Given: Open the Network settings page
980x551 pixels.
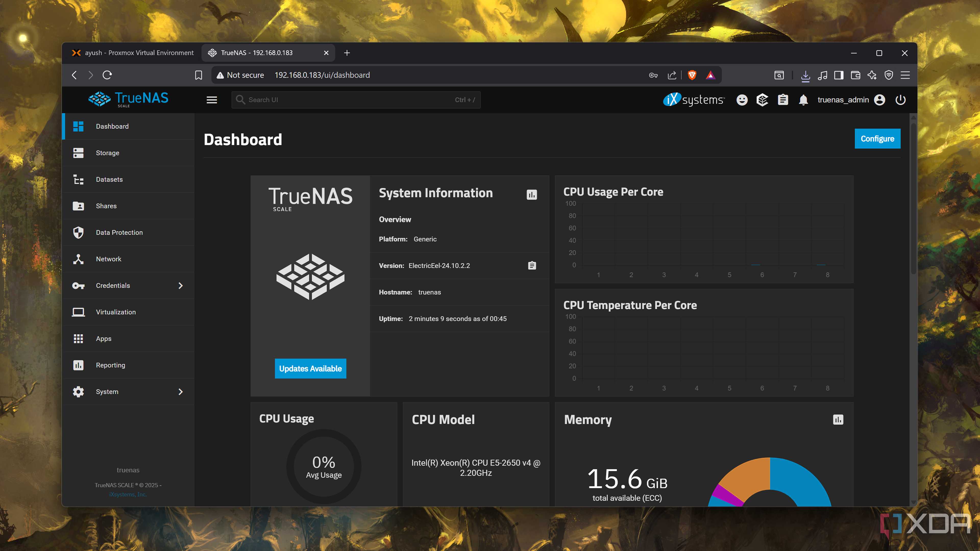Looking at the screenshot, I should [128, 259].
